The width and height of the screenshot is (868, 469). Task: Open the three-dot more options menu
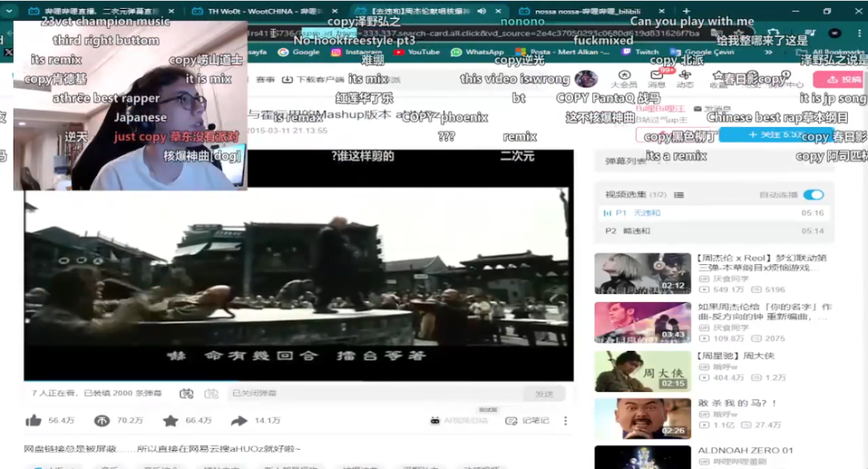tap(565, 421)
